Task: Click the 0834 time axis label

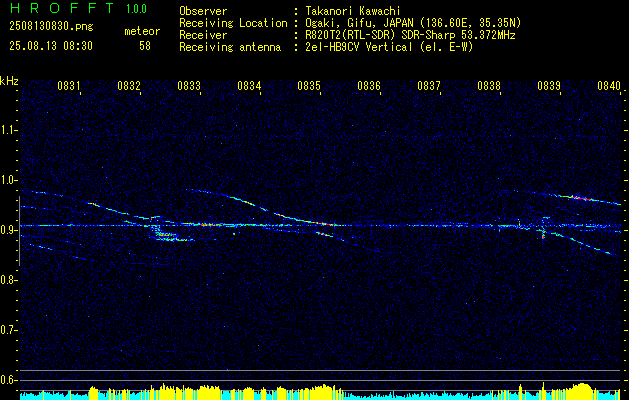Action: (249, 85)
